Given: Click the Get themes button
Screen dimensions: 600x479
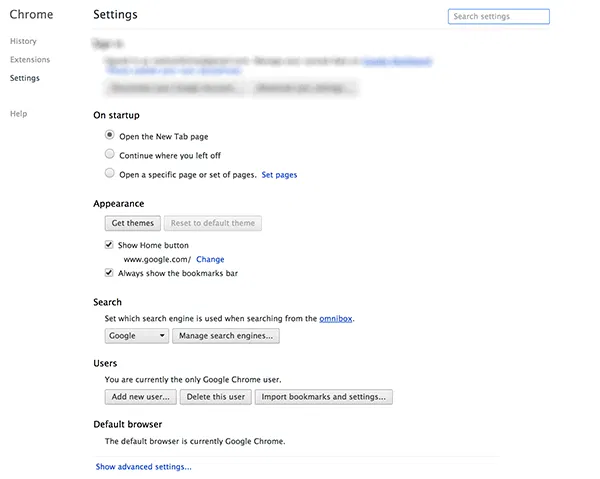Looking at the screenshot, I should coord(132,223).
